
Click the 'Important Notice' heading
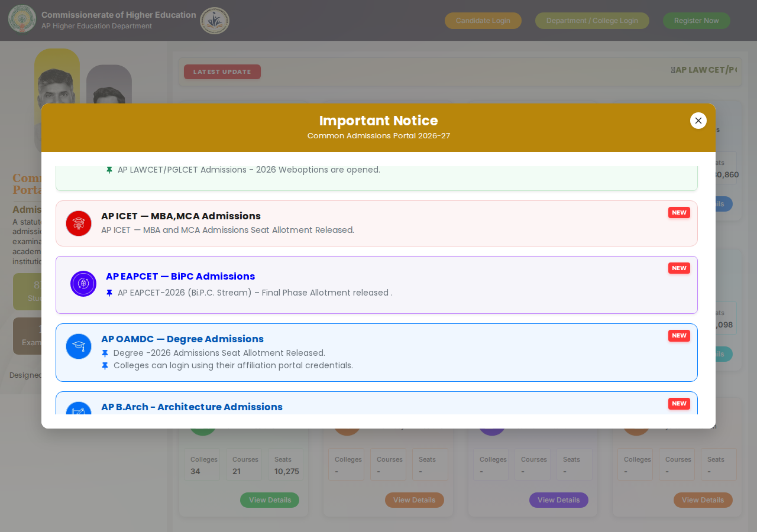point(378,121)
